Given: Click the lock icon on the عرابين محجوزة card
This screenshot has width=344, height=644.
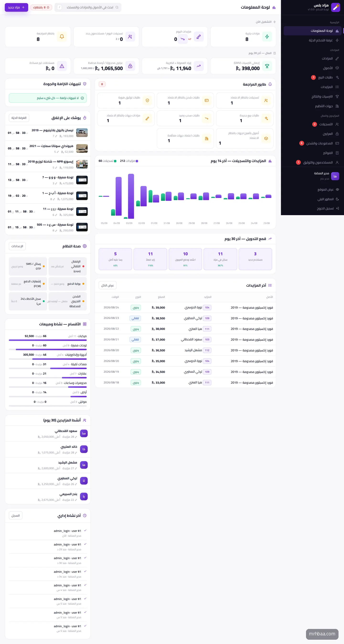Looking at the screenshot, I should (x=130, y=66).
